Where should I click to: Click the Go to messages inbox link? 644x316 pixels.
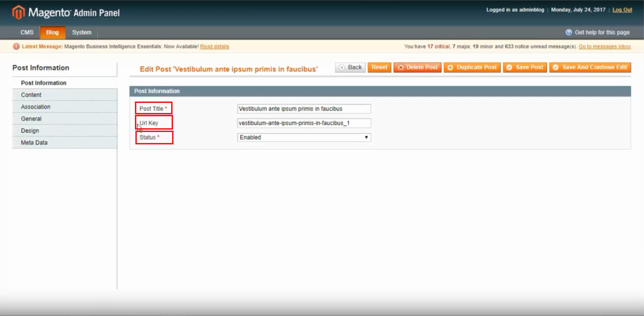click(x=605, y=47)
